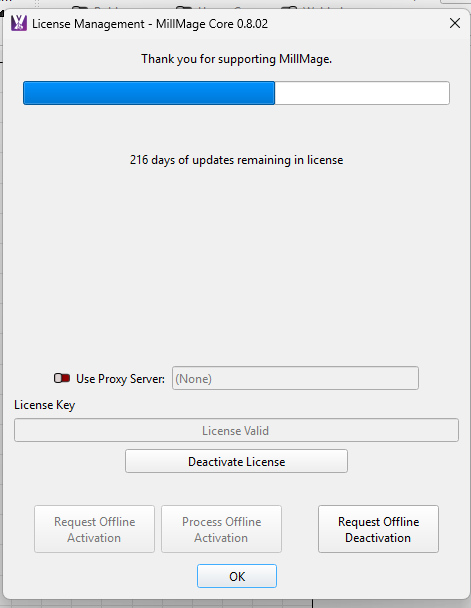471x608 pixels.
Task: Click the blank area below days remaining text
Action: (236, 264)
